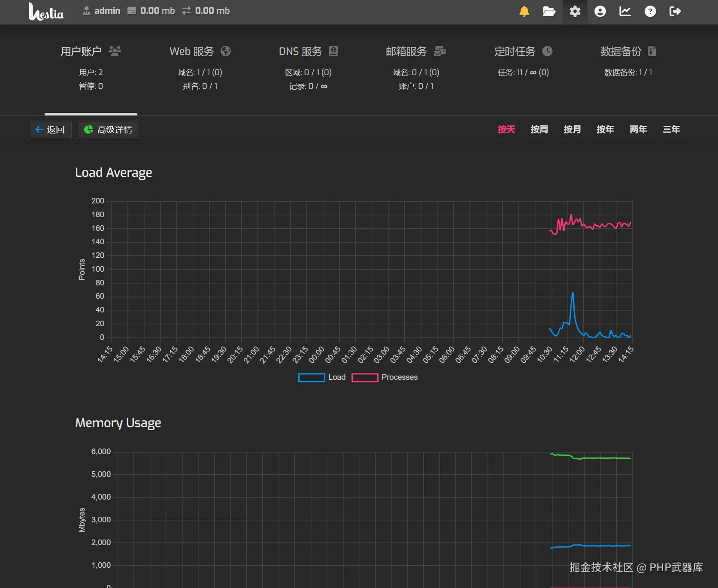Switch to the 按年 yearly range
This screenshot has height=588, width=718.
point(606,129)
